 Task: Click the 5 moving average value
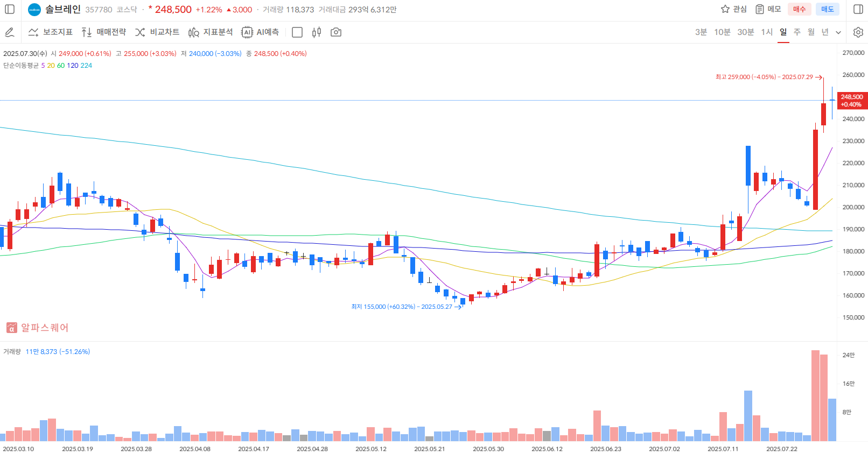click(x=43, y=65)
